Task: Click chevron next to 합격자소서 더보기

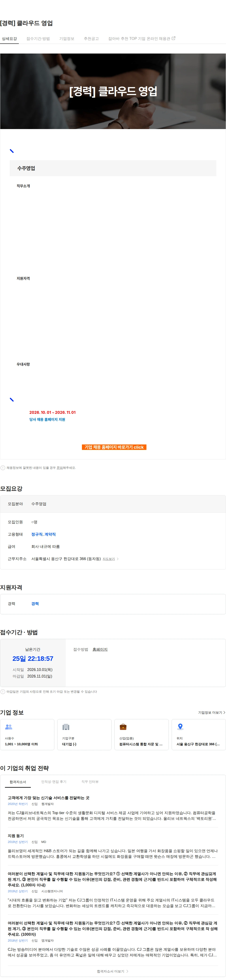Action: coord(127,971)
